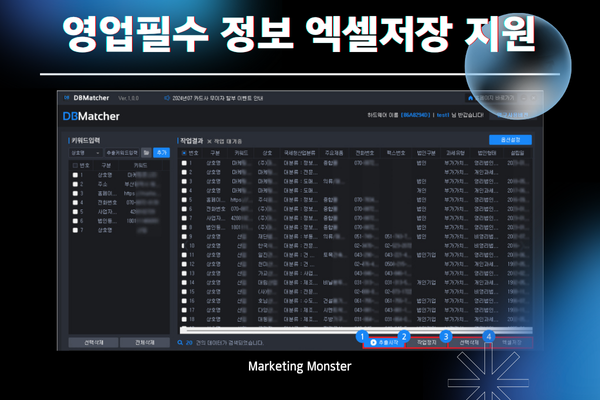Viewport: 600px width, 400px height.
Task: Tick the checkbox of result row 11
Action: (x=184, y=255)
